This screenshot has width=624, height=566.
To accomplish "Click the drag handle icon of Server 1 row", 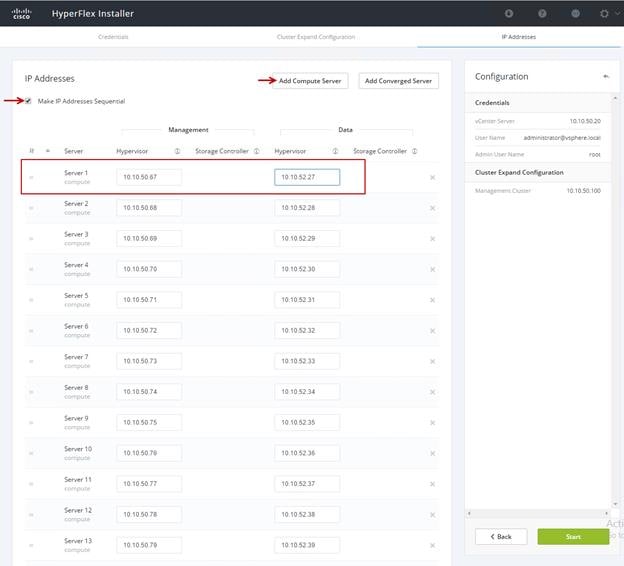I will 31,177.
